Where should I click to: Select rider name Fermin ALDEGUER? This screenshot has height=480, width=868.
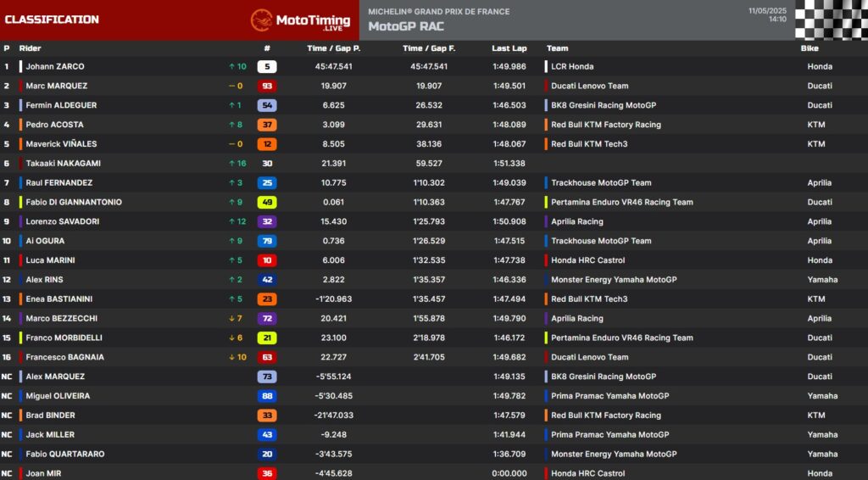(61, 105)
